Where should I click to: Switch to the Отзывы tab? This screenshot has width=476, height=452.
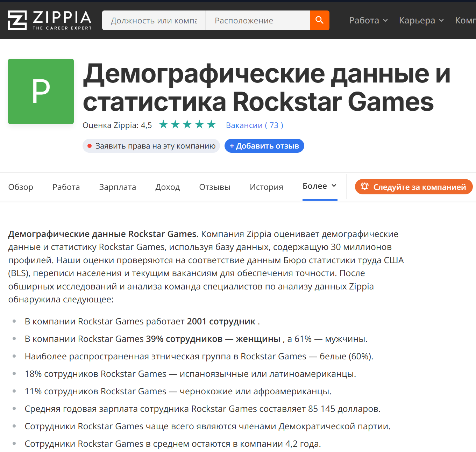point(215,187)
